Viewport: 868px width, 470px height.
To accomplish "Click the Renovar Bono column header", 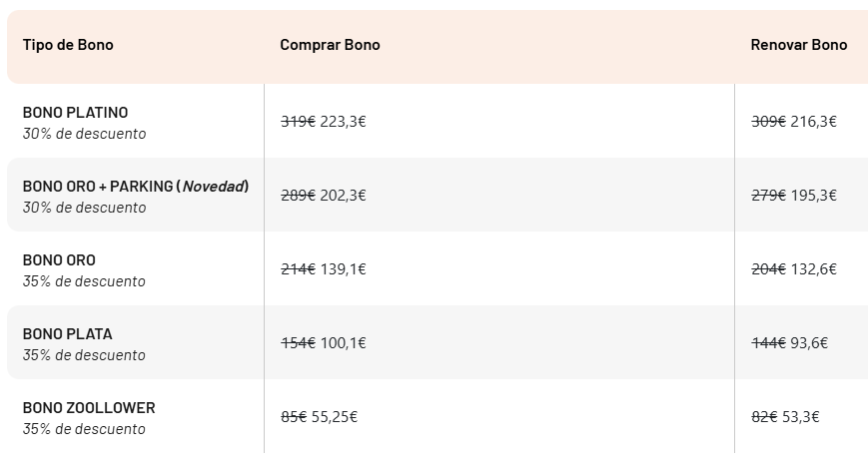I will [x=799, y=45].
